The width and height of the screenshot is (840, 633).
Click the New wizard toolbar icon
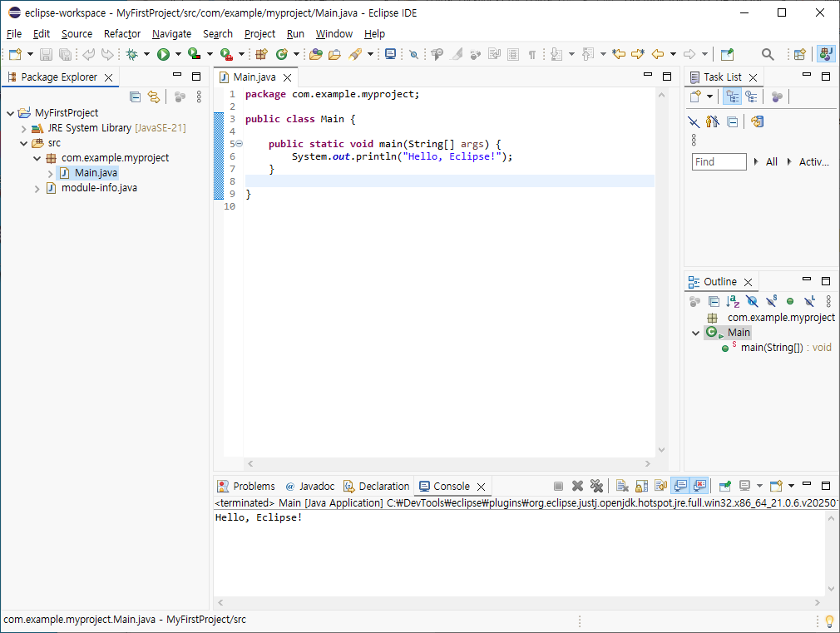pyautogui.click(x=15, y=54)
